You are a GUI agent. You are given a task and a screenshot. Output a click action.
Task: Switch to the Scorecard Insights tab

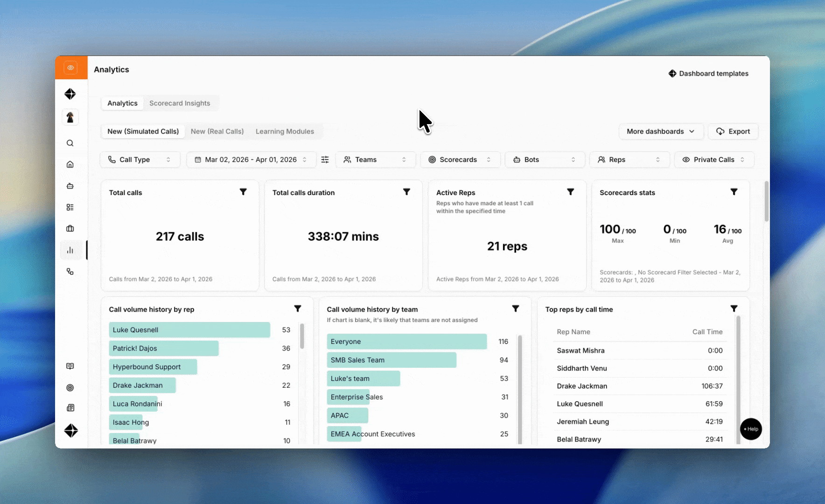click(180, 103)
